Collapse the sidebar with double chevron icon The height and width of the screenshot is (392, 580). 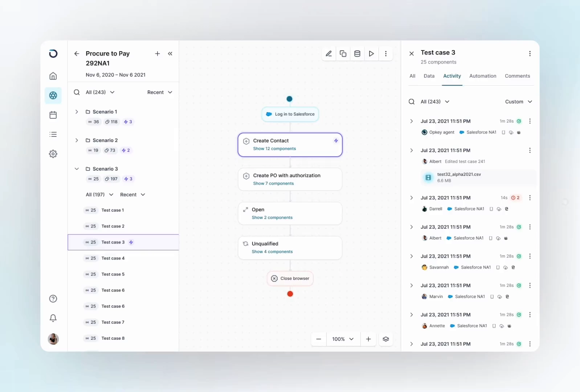(x=170, y=54)
